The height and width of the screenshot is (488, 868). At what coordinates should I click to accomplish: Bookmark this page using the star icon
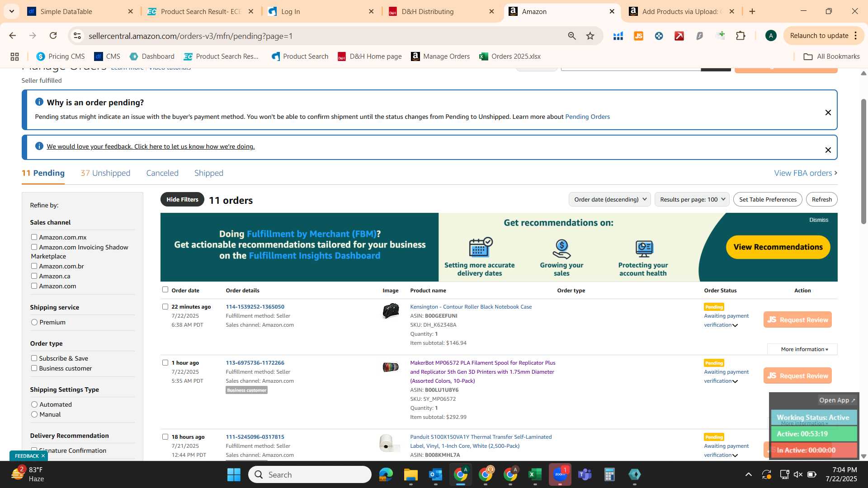tap(590, 36)
